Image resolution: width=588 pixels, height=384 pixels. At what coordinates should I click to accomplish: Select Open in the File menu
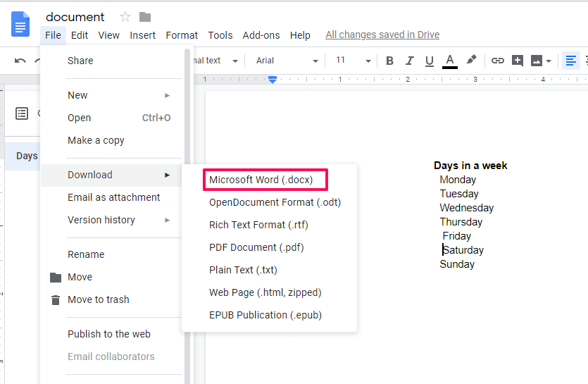click(x=112, y=118)
